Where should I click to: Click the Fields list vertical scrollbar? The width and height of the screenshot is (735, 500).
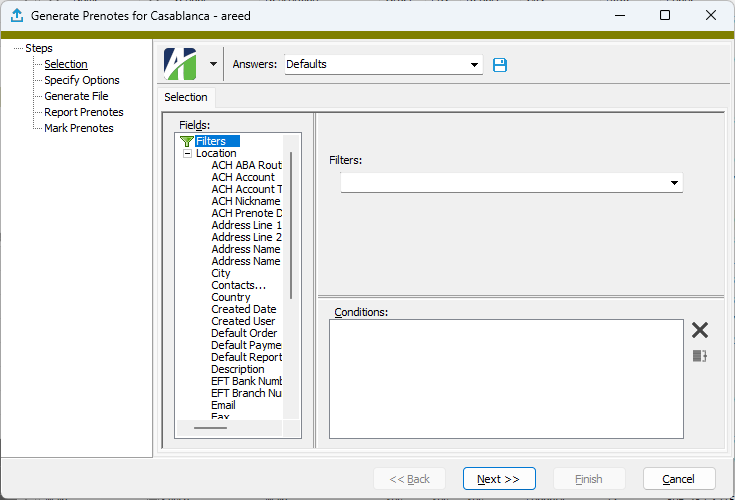pyautogui.click(x=291, y=225)
